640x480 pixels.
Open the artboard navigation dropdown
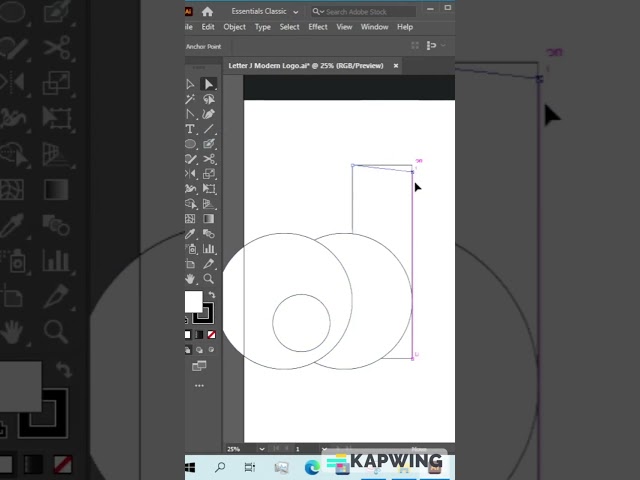click(324, 449)
